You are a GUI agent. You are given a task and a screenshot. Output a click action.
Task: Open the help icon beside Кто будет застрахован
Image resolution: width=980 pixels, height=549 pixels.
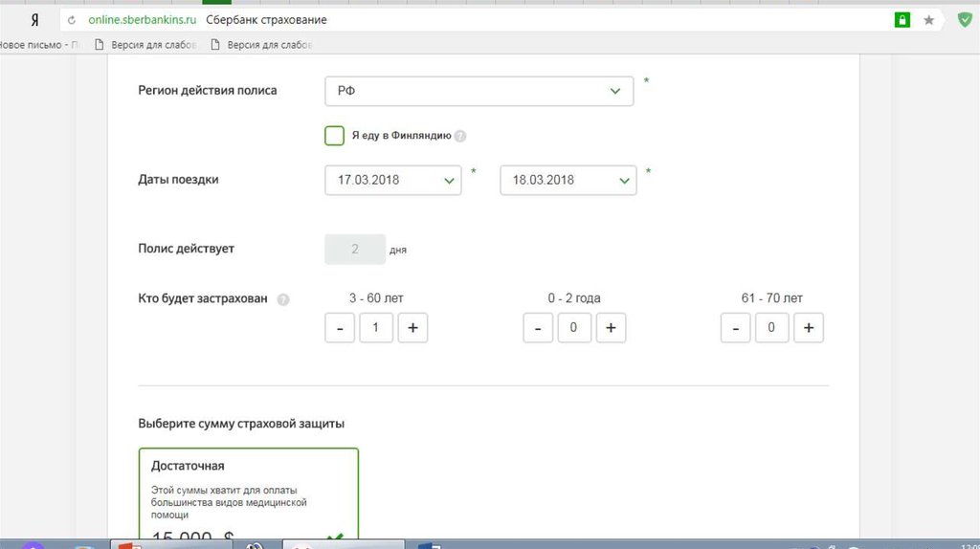(x=283, y=299)
